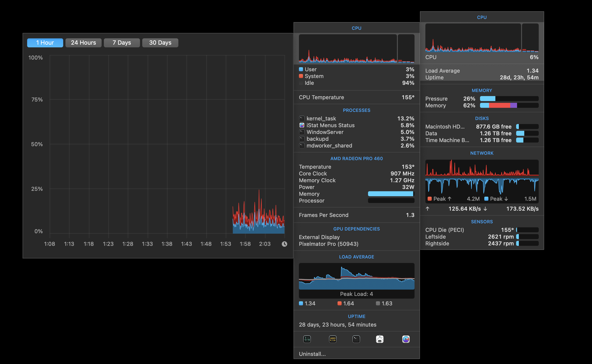This screenshot has width=592, height=364.
Task: Click the WindowServer process icon
Action: [x=302, y=132]
